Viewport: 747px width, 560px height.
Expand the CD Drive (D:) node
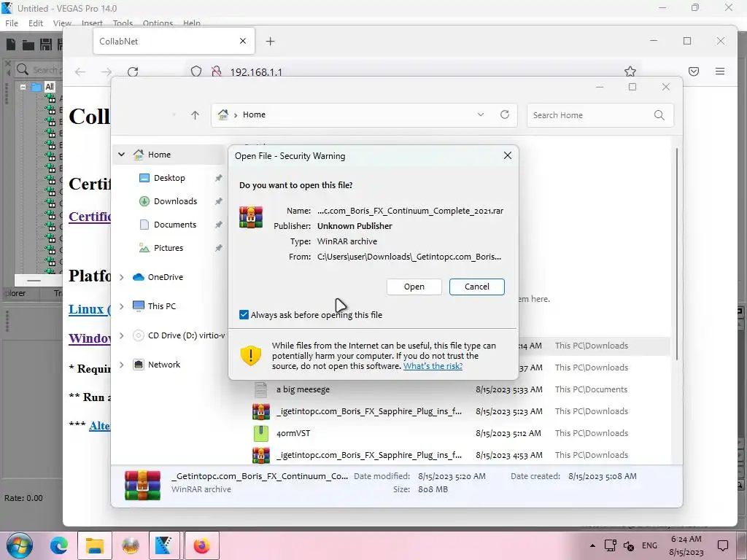pyautogui.click(x=122, y=335)
